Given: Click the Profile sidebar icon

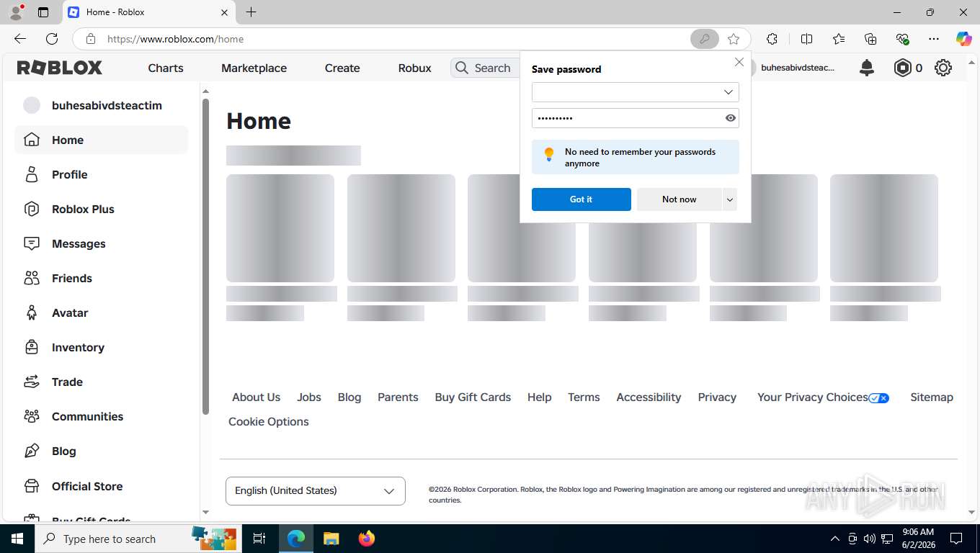Looking at the screenshot, I should pos(32,174).
